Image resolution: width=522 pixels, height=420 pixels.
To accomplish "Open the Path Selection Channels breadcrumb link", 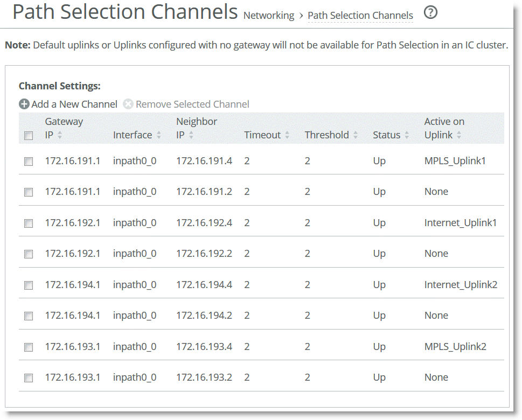I will click(360, 16).
